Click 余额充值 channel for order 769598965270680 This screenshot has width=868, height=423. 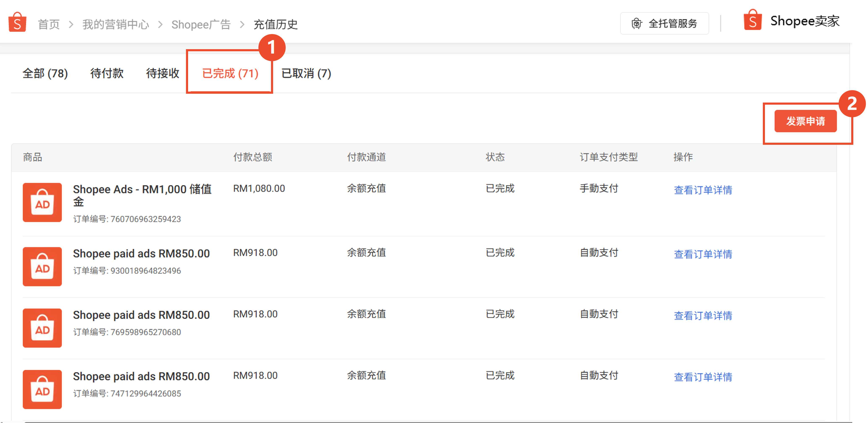(366, 314)
